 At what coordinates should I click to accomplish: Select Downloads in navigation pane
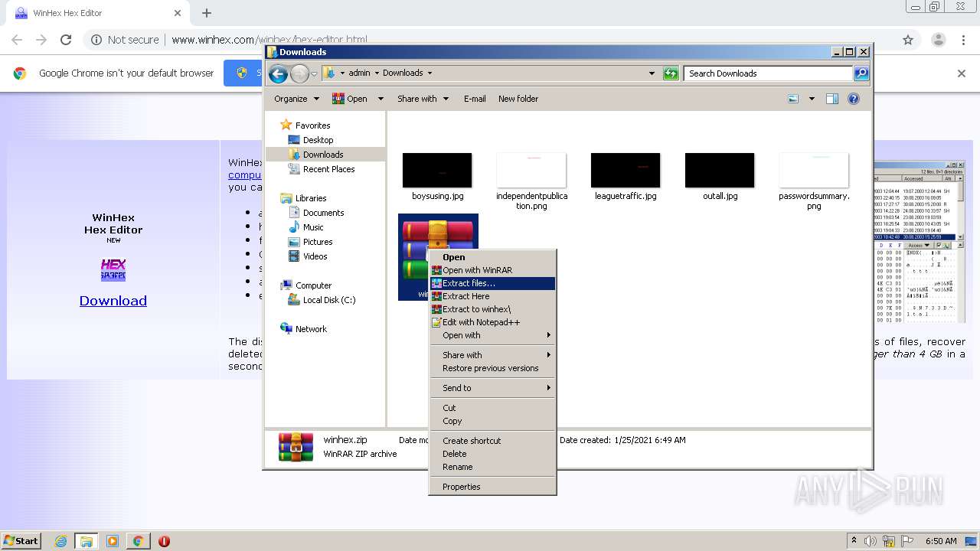point(315,154)
